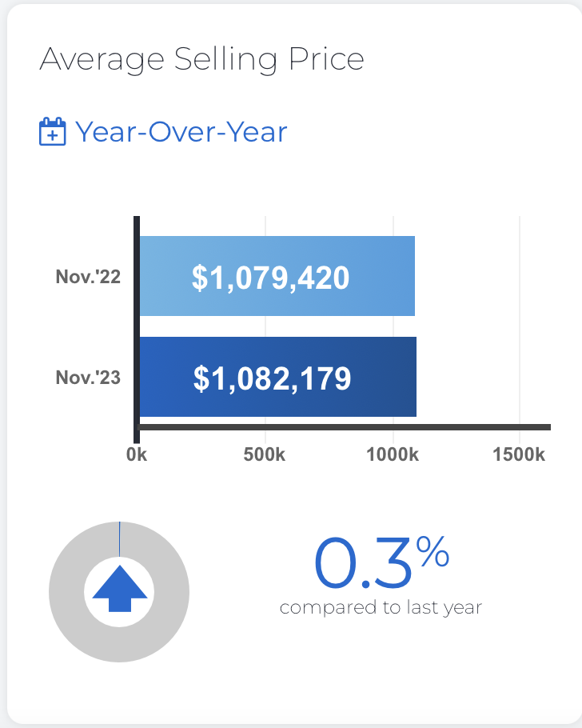Click the 'compared to last year' caption
The image size is (582, 728).
tap(381, 607)
